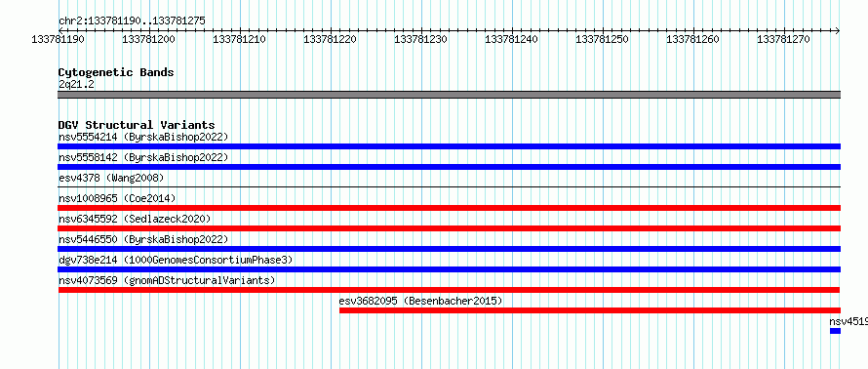868x369 pixels.
Task: Click ruler tick label 133781270
Action: point(783,40)
